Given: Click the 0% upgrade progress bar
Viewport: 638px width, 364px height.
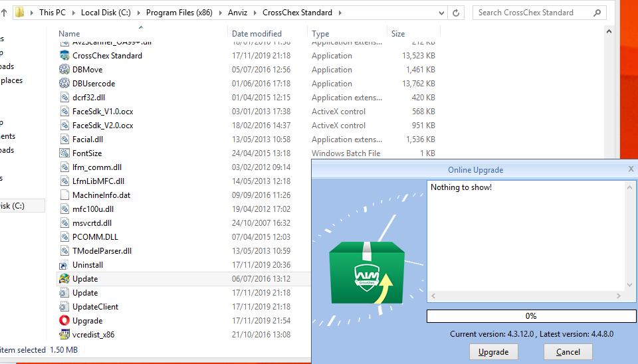Looking at the screenshot, I should 531,316.
